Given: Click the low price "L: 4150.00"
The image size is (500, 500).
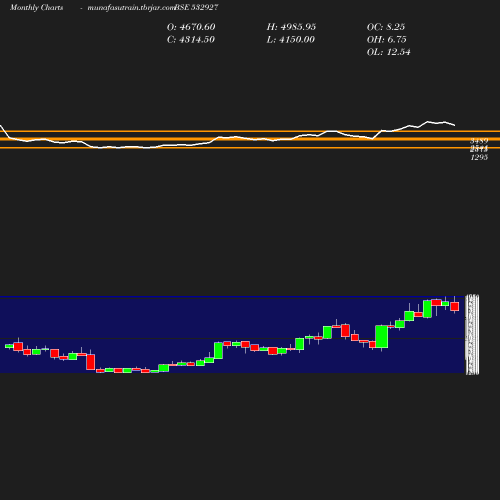Looking at the screenshot, I should (290, 39).
